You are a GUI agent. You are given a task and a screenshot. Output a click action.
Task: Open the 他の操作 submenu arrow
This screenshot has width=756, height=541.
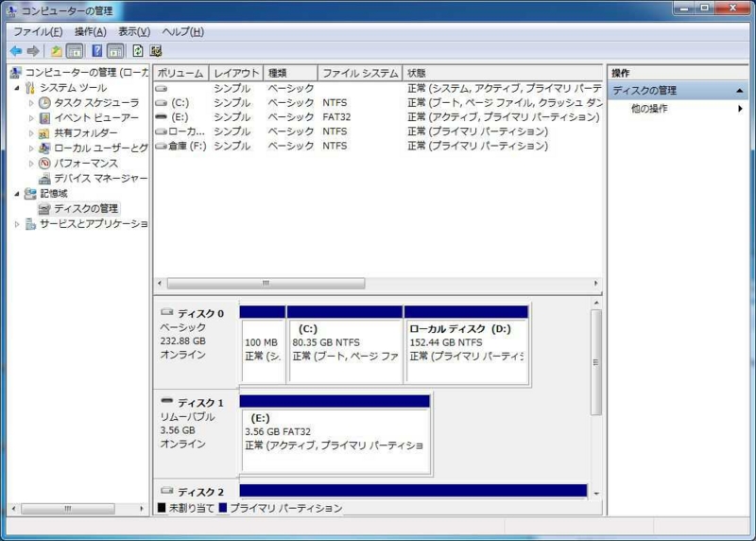[x=740, y=109]
